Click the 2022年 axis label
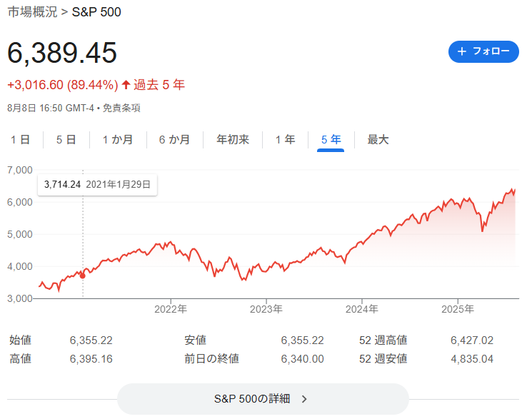This screenshot has height=419, width=532. (x=171, y=309)
